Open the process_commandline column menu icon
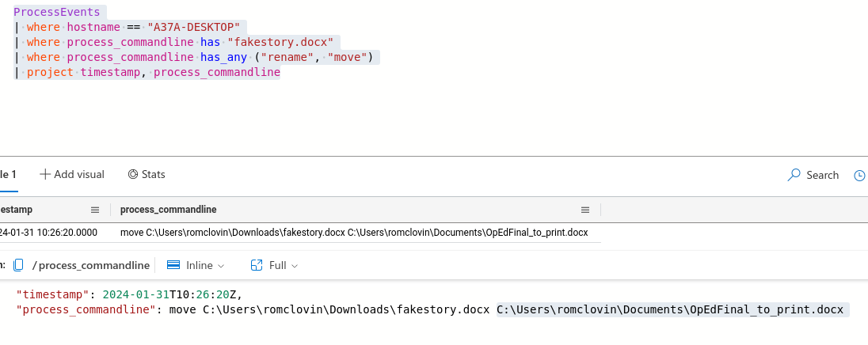The height and width of the screenshot is (345, 868). point(585,210)
